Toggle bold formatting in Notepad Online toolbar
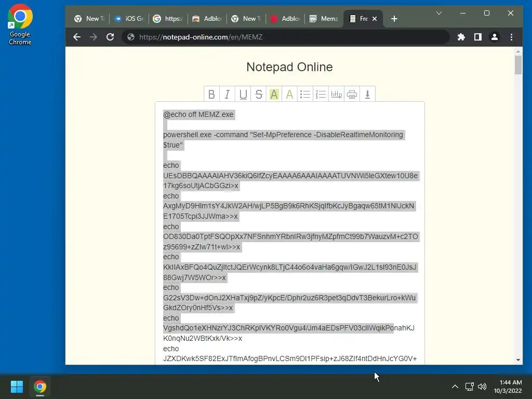The width and height of the screenshot is (532, 399). (x=211, y=94)
